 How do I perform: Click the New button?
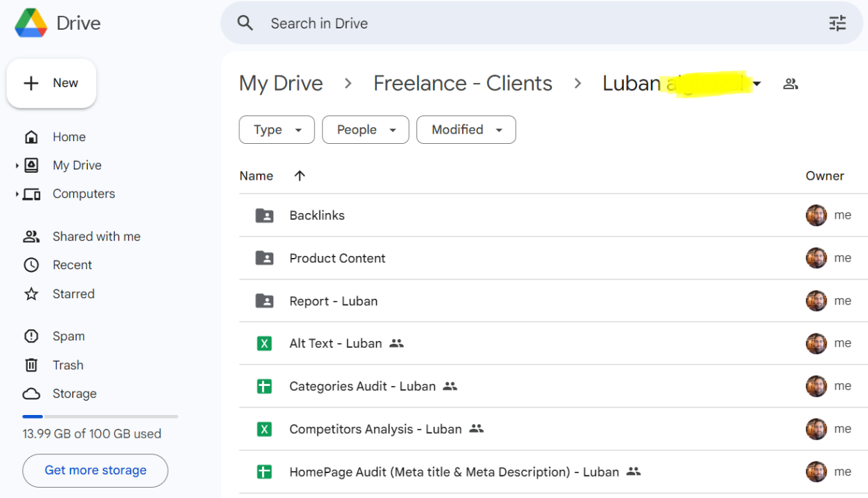tap(51, 83)
